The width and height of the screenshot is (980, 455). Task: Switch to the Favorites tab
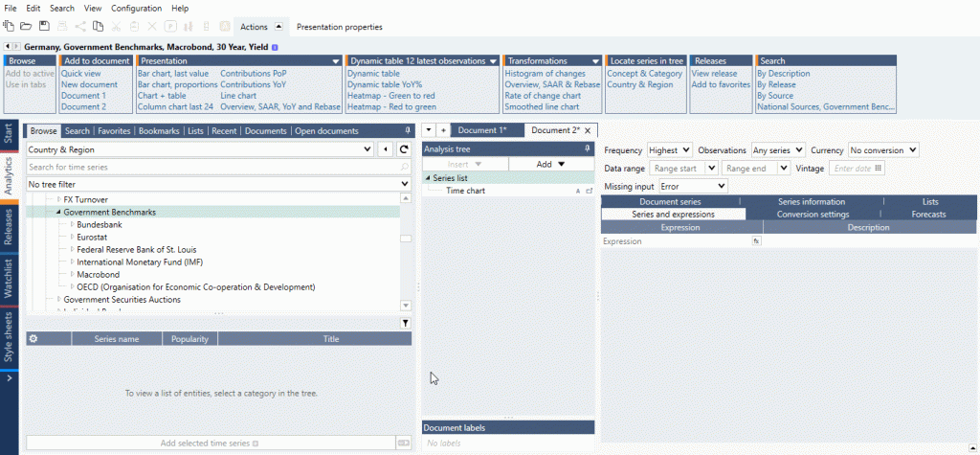click(113, 131)
